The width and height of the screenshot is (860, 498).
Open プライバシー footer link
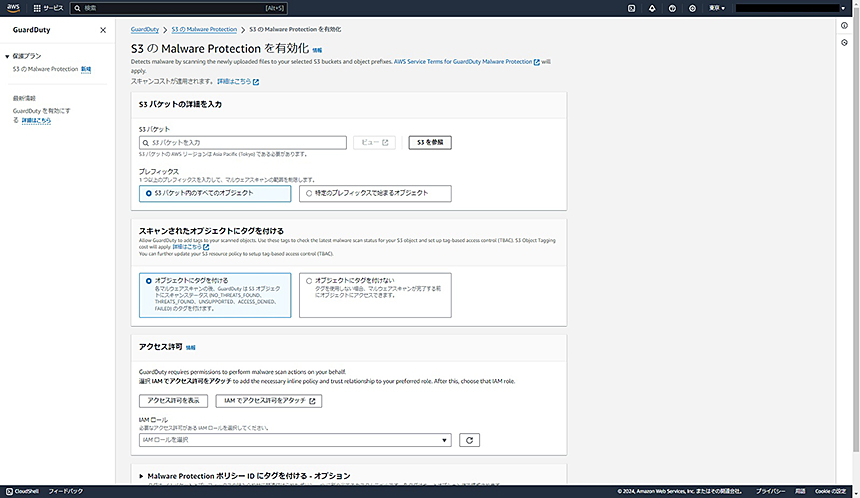click(x=771, y=491)
